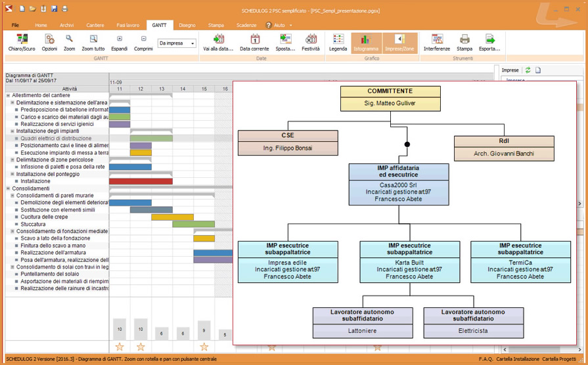Toggle Chiaro/Scuro display mode
Viewport: 588px width, 365px height.
[22, 43]
